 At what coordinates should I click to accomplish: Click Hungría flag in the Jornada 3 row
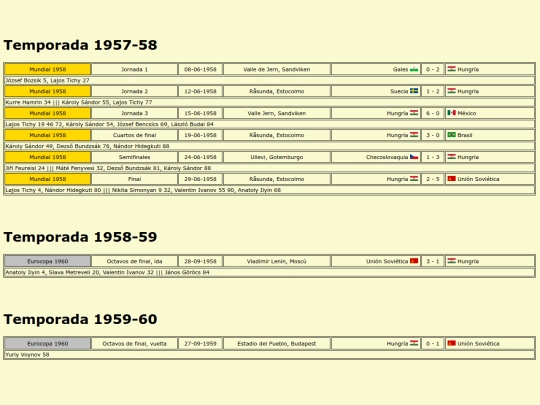pos(414,113)
